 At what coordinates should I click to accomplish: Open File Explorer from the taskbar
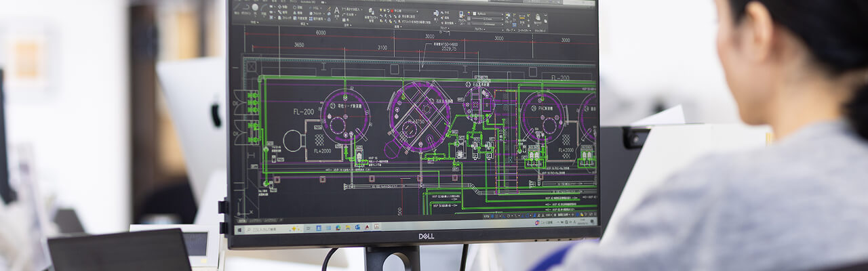click(x=347, y=228)
